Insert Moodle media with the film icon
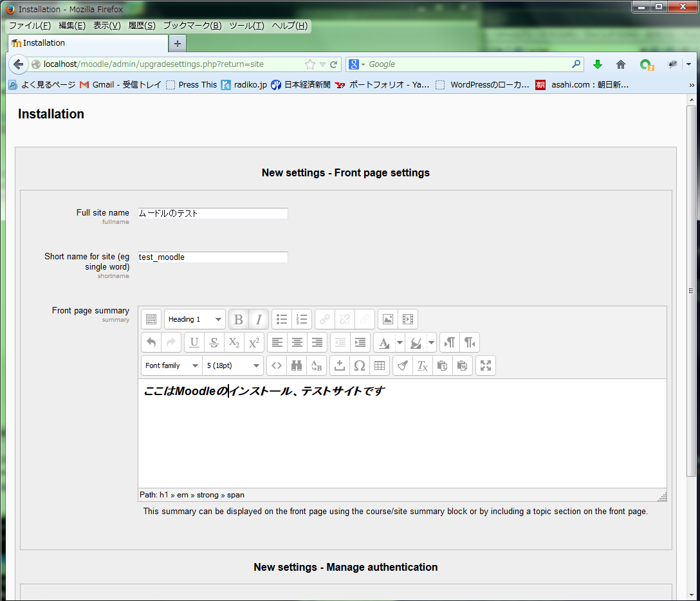The width and height of the screenshot is (700, 601). point(408,319)
